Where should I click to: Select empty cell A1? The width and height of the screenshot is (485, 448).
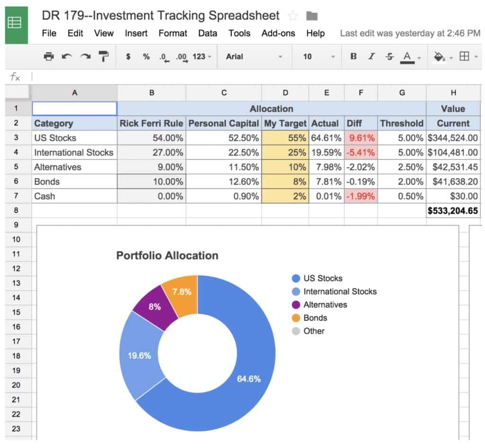pyautogui.click(x=74, y=108)
